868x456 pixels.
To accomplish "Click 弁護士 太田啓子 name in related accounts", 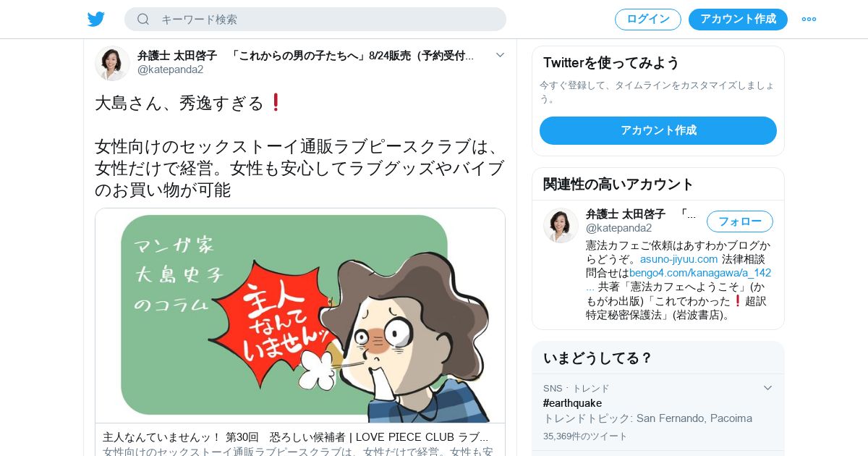I will point(625,214).
